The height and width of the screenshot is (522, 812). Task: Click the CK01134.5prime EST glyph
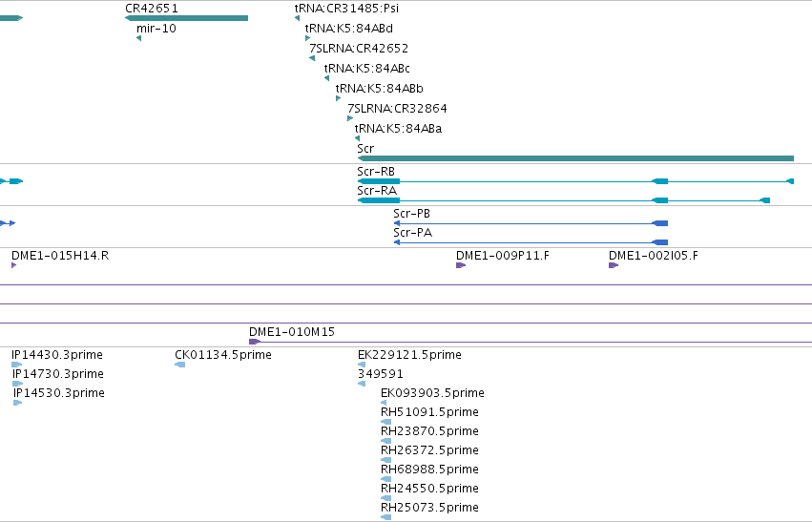pos(180,365)
